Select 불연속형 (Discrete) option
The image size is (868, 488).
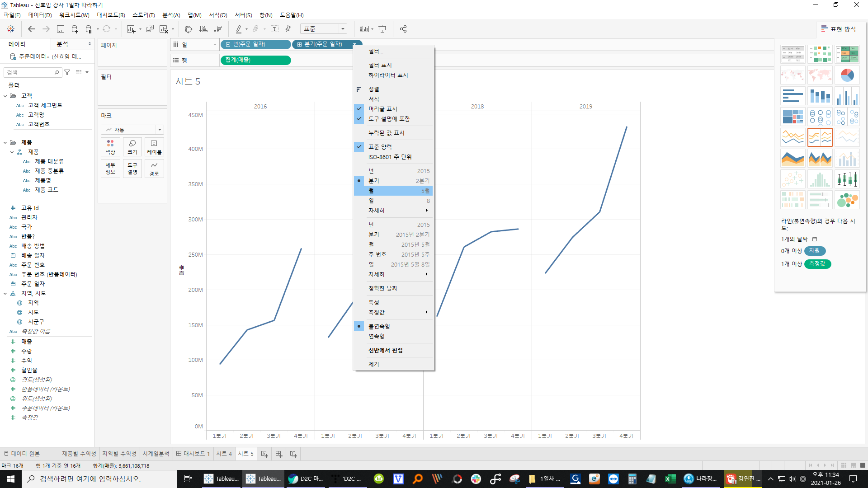pyautogui.click(x=393, y=326)
